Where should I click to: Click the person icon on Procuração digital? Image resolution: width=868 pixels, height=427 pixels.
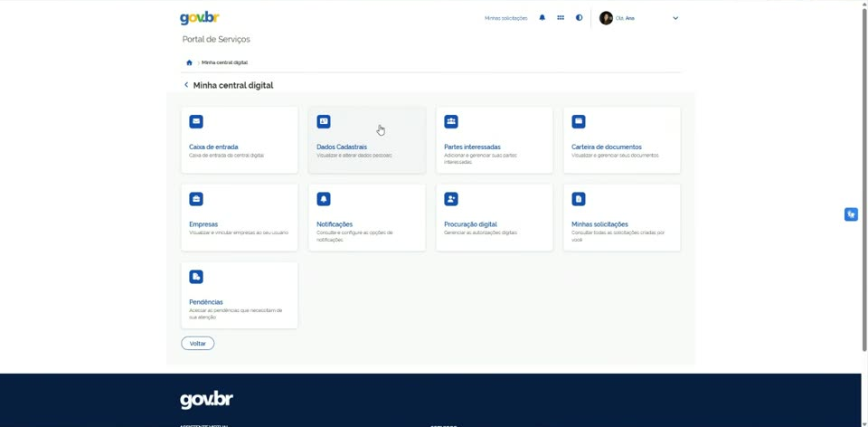click(451, 199)
